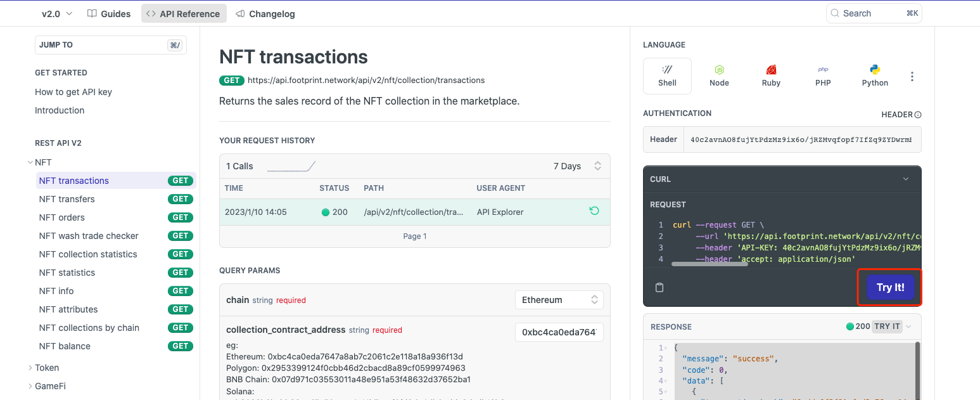This screenshot has height=400, width=980.
Task: Open the Ethereum chain dropdown
Action: (x=559, y=299)
